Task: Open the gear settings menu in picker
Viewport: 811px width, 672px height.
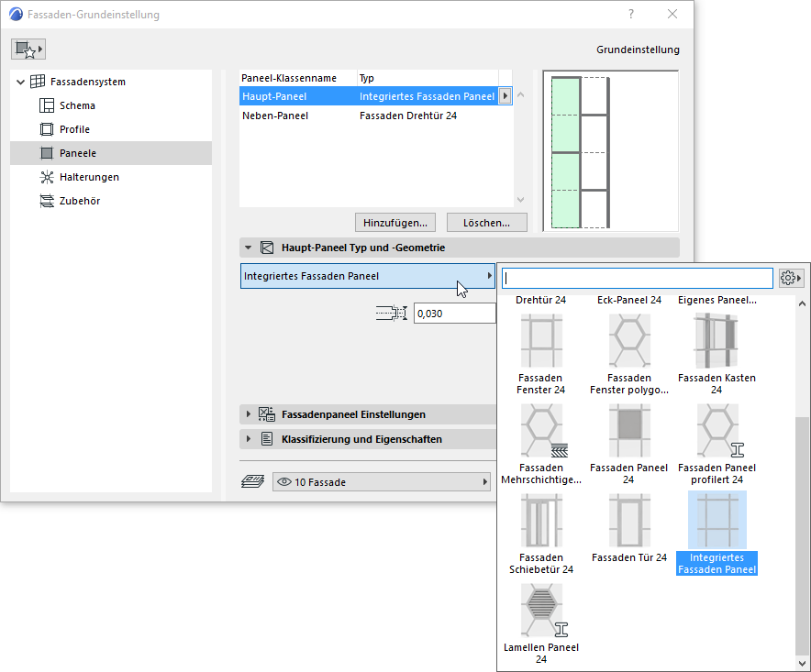Action: click(x=791, y=278)
